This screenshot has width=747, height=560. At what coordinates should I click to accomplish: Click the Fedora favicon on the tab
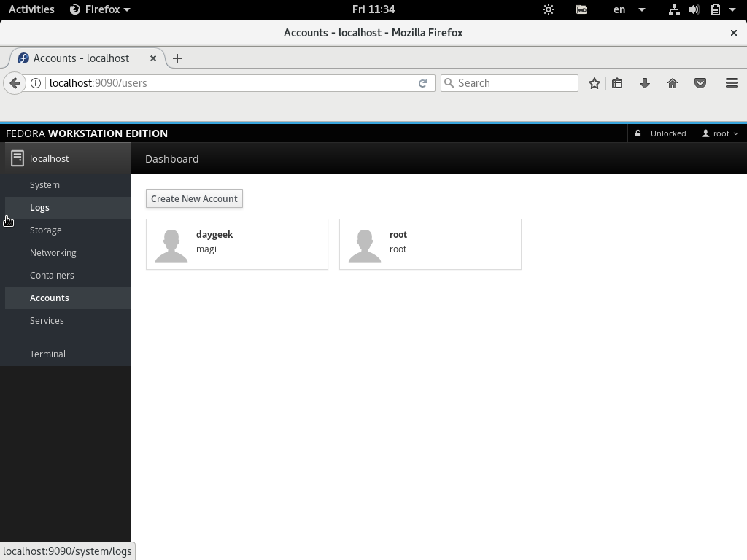point(23,58)
